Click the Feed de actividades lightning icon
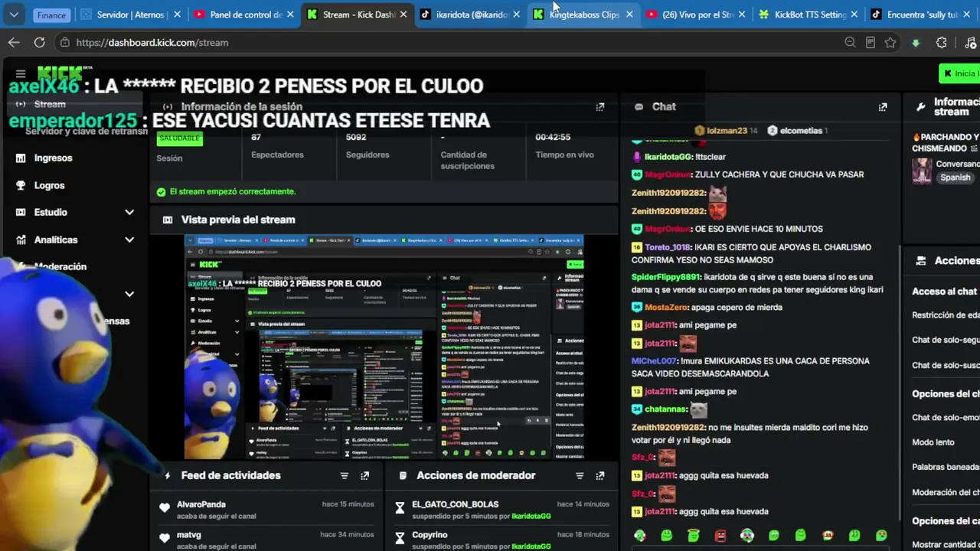The image size is (980, 551). pos(167,476)
